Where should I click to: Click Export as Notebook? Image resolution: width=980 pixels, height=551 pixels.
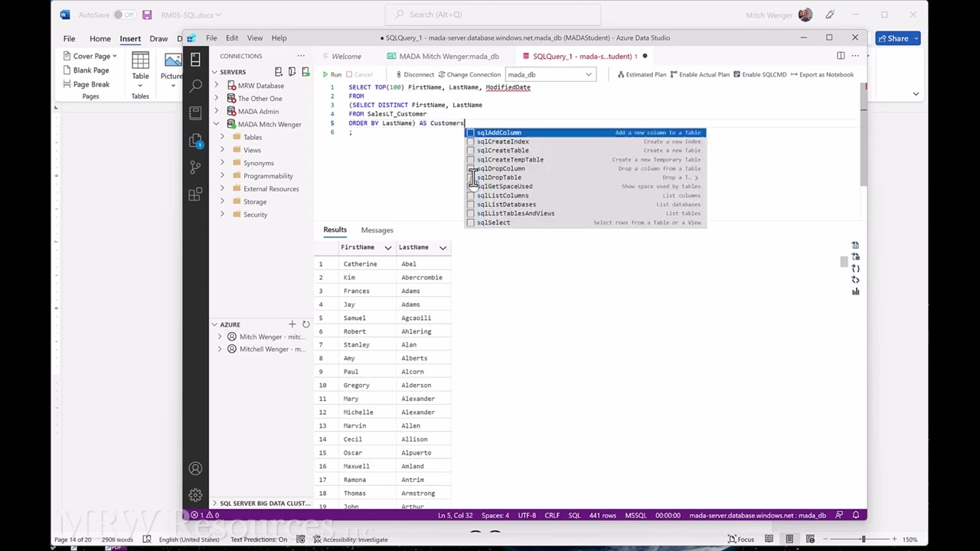coord(822,74)
